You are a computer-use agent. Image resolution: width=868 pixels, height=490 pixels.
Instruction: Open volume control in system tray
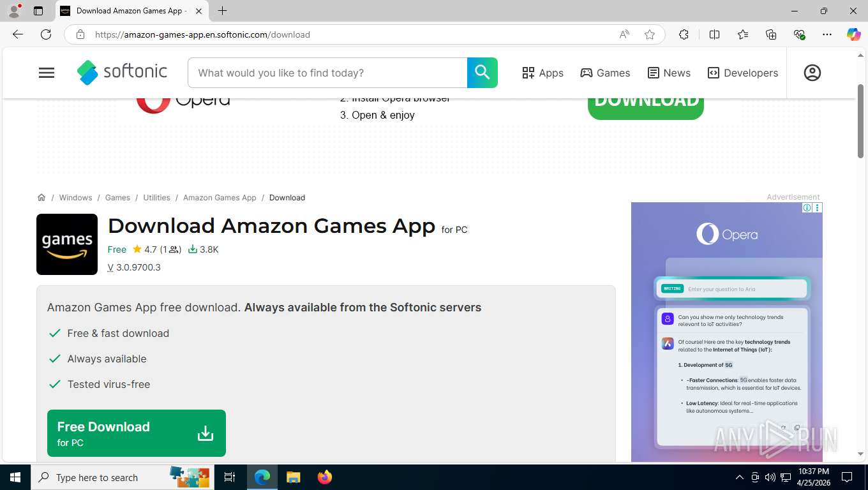(770, 477)
